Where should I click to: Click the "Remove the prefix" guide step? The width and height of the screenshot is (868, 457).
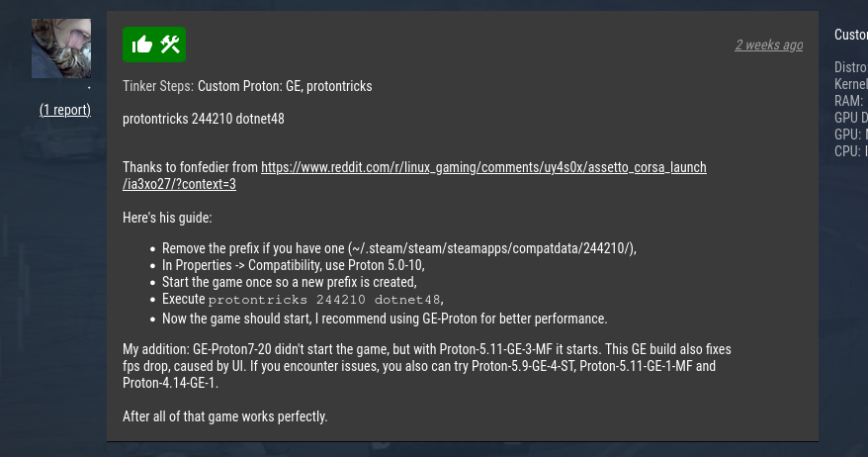click(x=398, y=248)
